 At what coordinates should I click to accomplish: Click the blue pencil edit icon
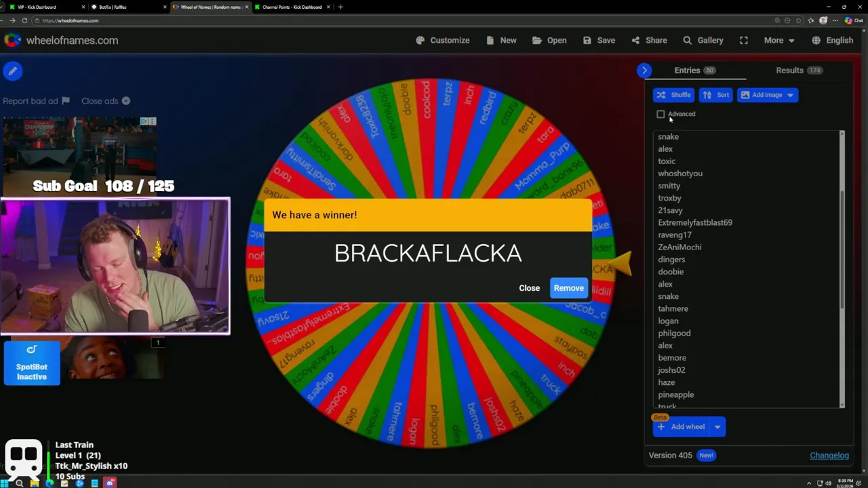[13, 70]
